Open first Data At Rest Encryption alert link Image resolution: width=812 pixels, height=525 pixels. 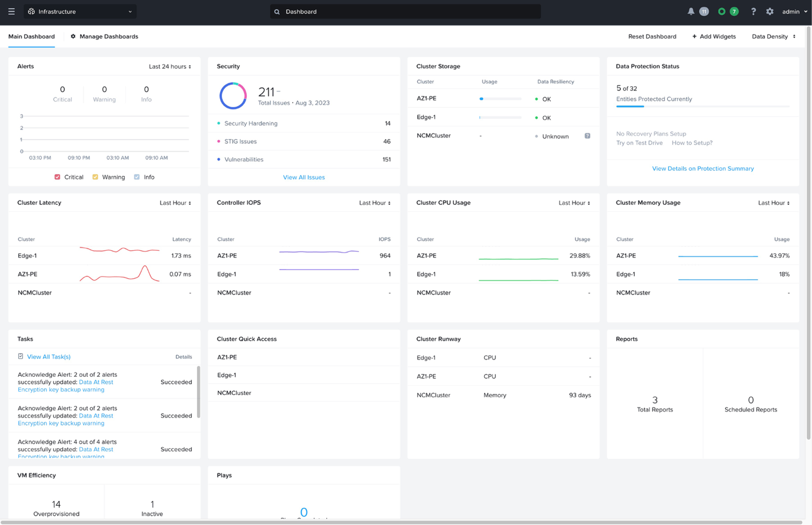pyautogui.click(x=65, y=386)
